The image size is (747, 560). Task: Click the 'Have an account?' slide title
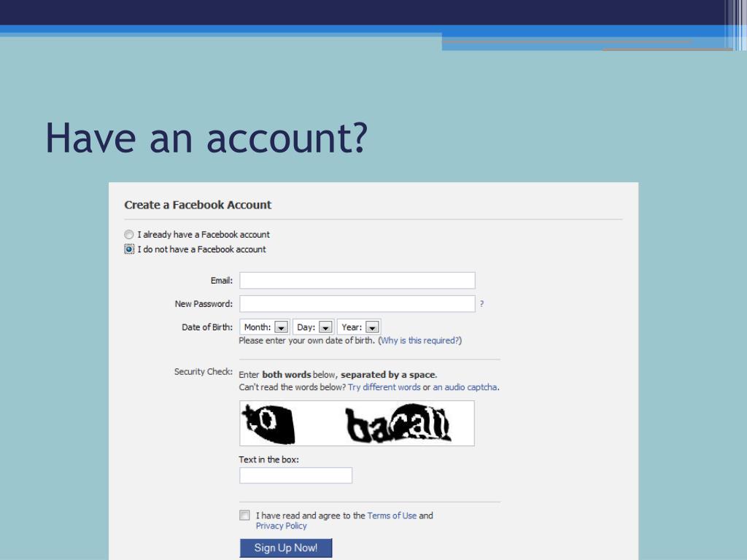tap(206, 138)
